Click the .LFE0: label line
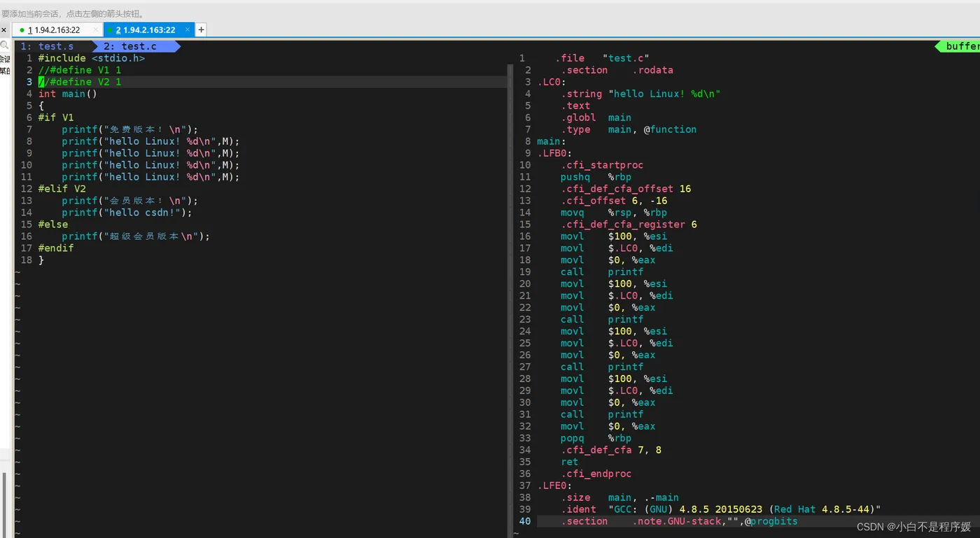 [x=554, y=486]
